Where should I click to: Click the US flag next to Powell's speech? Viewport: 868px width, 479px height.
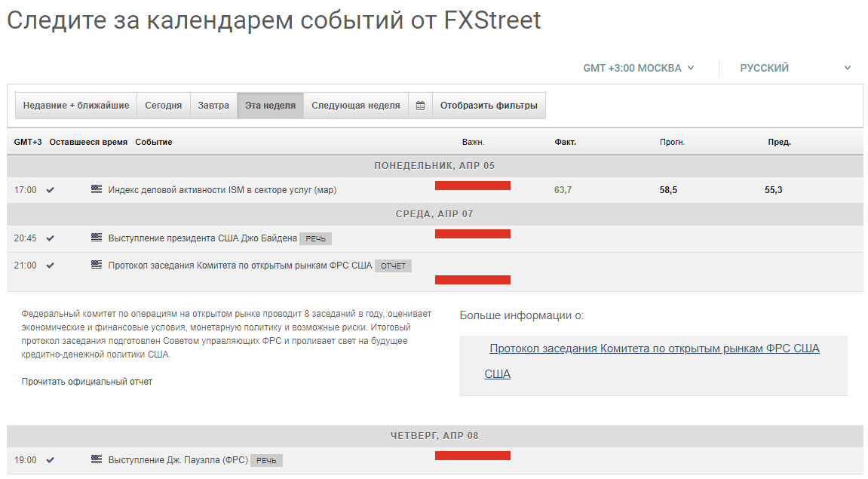click(97, 459)
